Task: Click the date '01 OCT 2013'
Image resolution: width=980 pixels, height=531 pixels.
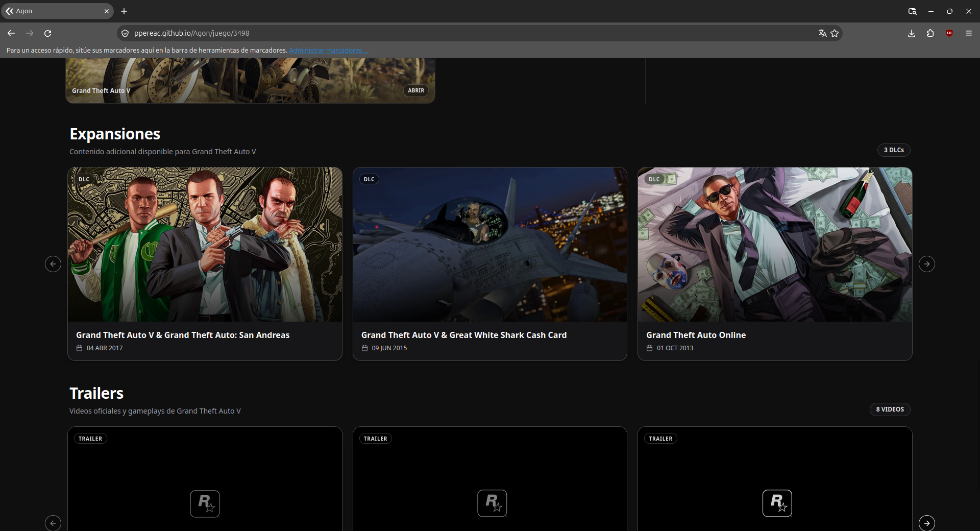Action: tap(675, 348)
